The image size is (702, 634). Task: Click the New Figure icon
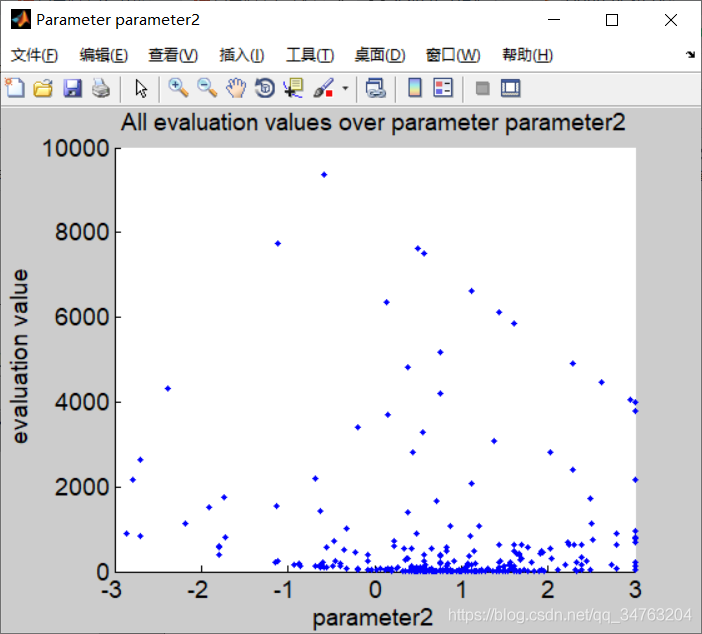click(15, 88)
